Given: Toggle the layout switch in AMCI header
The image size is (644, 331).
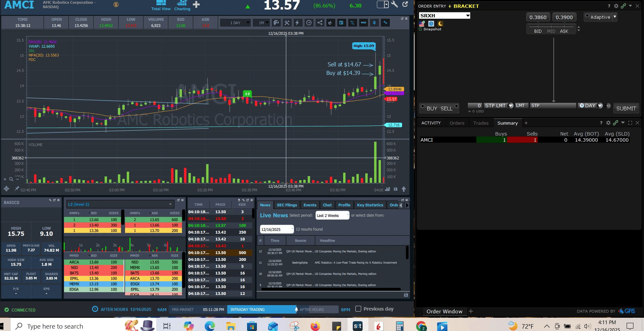Looking at the screenshot, I should 383,4.
